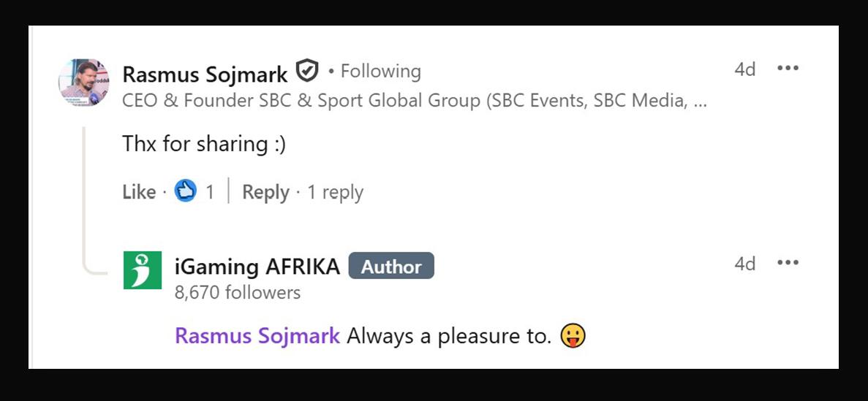The image size is (868, 401).
Task: Collapse the "1 reply" thread
Action: [335, 192]
